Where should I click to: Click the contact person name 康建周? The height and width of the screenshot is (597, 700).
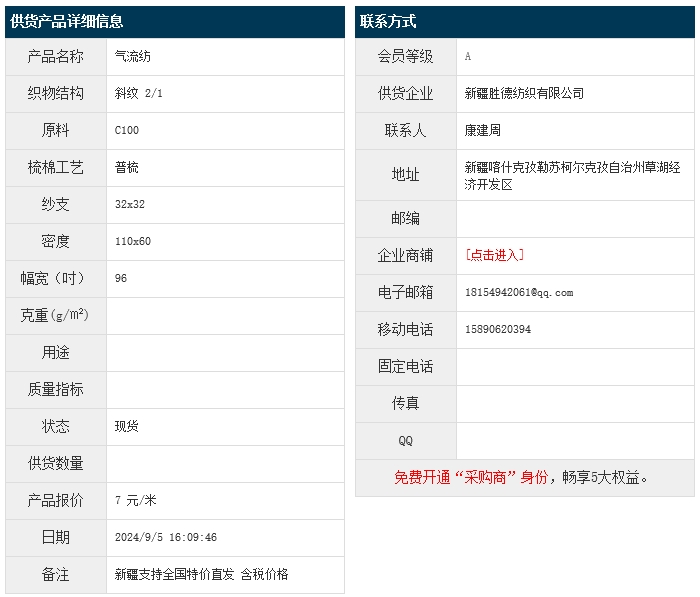click(483, 130)
